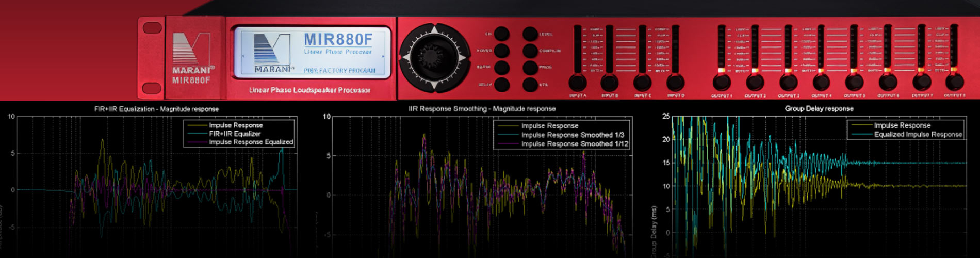The height and width of the screenshot is (258, 980).
Task: Click 'Impulse Response Smoothed 1/3' legend entry
Action: 573,135
